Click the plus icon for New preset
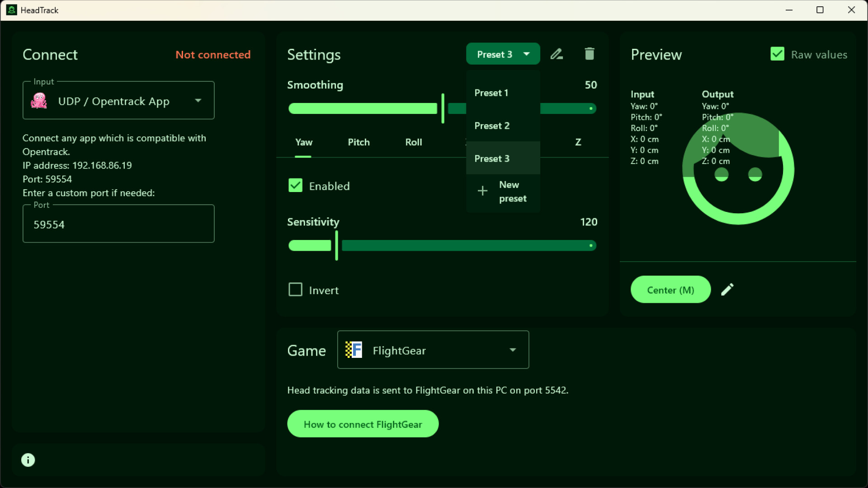Screen dimensions: 868x488 482,191
